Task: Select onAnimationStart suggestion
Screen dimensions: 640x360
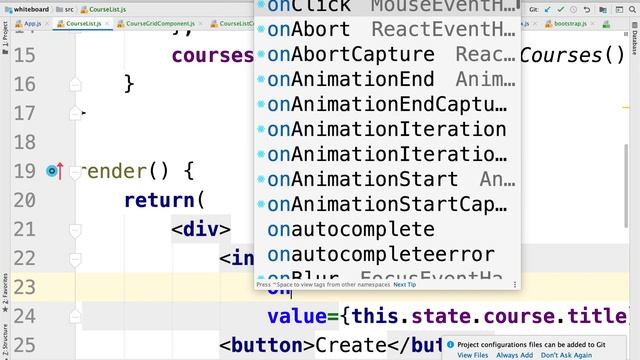Action: [x=387, y=179]
